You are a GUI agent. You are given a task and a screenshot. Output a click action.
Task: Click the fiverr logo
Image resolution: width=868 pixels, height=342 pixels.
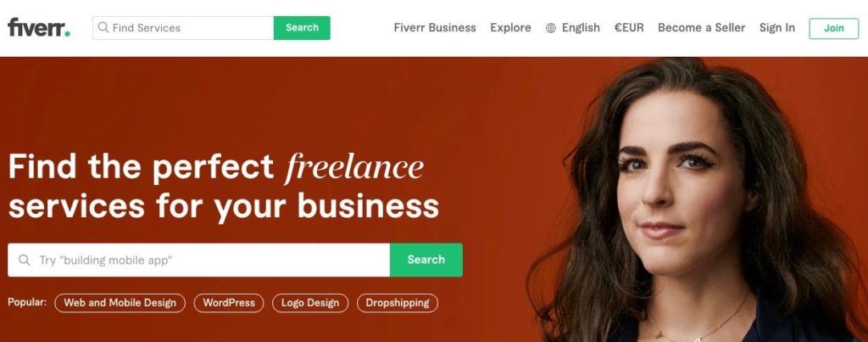(39, 27)
